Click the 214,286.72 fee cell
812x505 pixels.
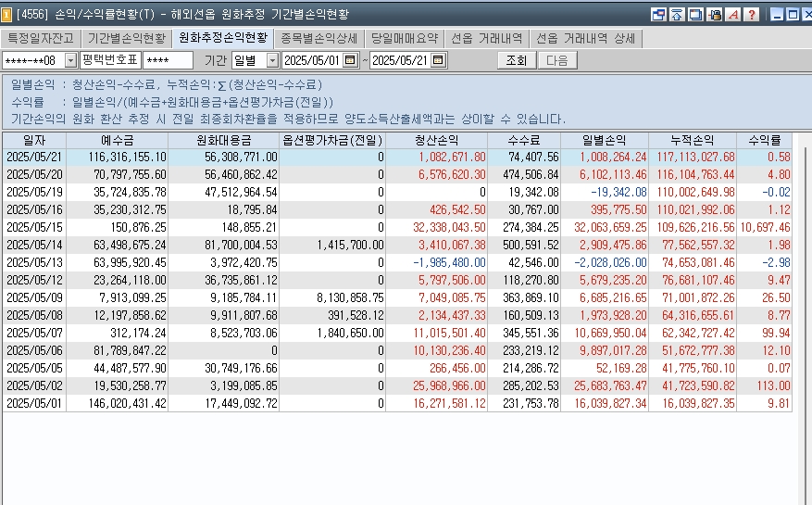(524, 369)
